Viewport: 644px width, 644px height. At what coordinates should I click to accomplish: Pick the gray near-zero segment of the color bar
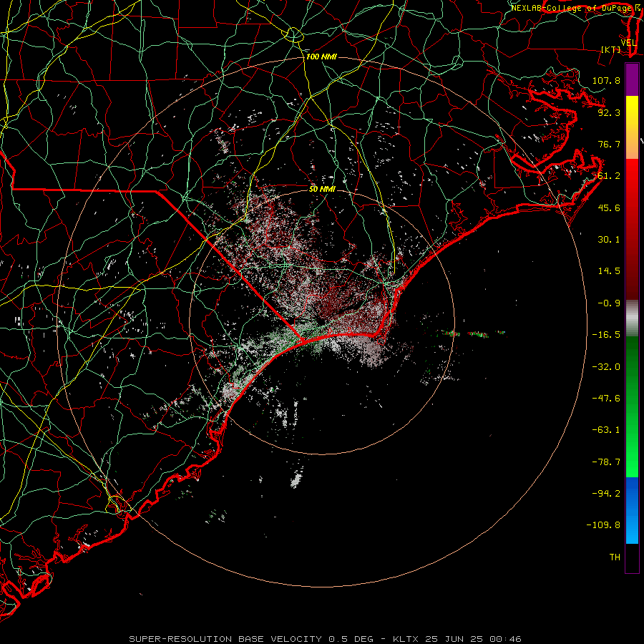coord(632,318)
